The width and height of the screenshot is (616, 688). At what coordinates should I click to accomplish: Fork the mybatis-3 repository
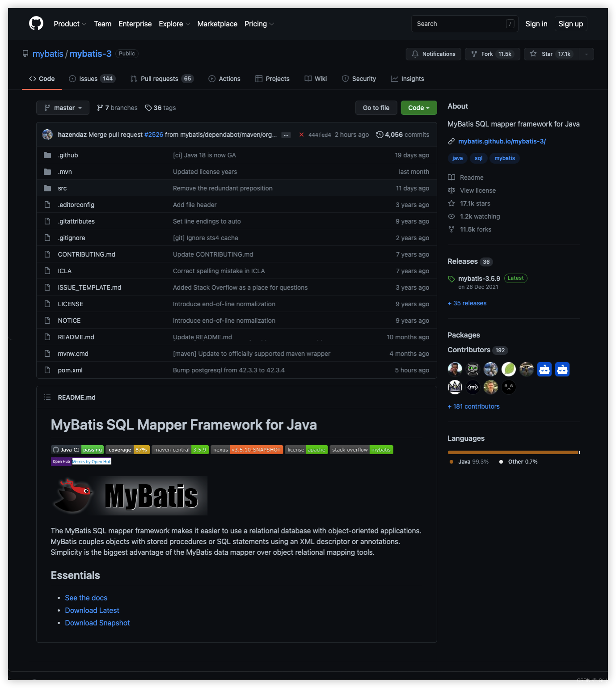tap(492, 54)
